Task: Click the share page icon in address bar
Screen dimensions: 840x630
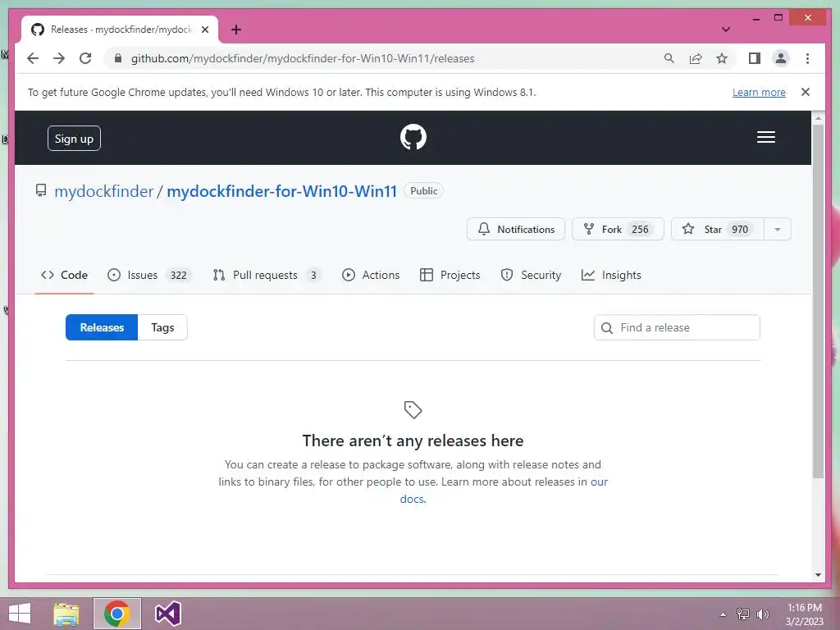Action: pos(696,58)
